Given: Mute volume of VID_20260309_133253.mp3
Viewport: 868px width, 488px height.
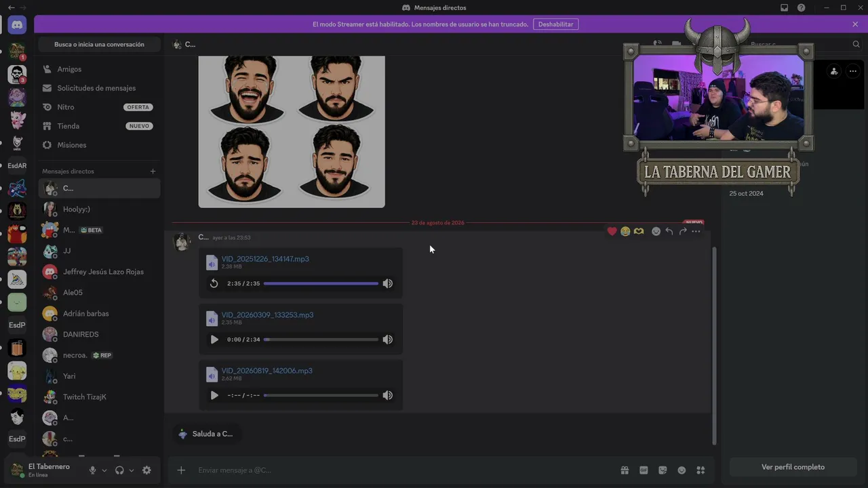Looking at the screenshot, I should (388, 340).
